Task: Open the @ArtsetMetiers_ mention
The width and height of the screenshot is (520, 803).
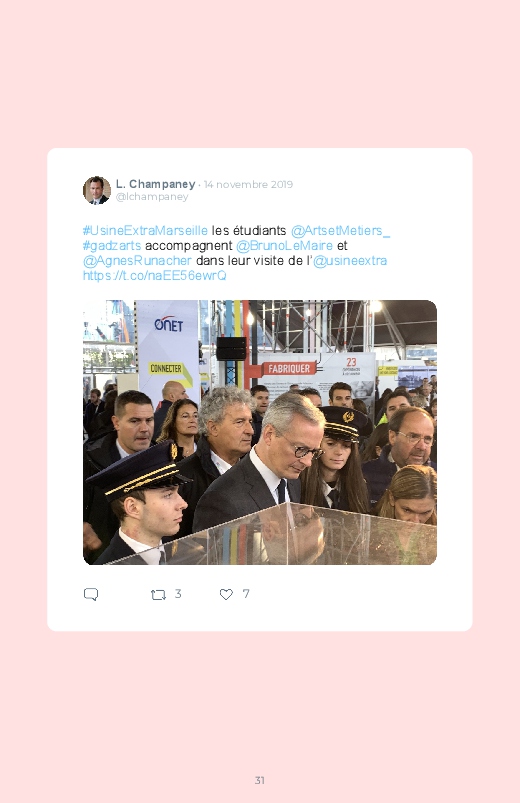Action: [x=340, y=230]
